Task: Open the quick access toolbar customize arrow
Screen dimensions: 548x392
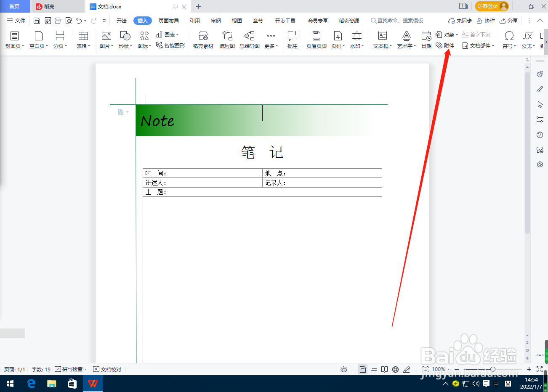Action: click(104, 21)
